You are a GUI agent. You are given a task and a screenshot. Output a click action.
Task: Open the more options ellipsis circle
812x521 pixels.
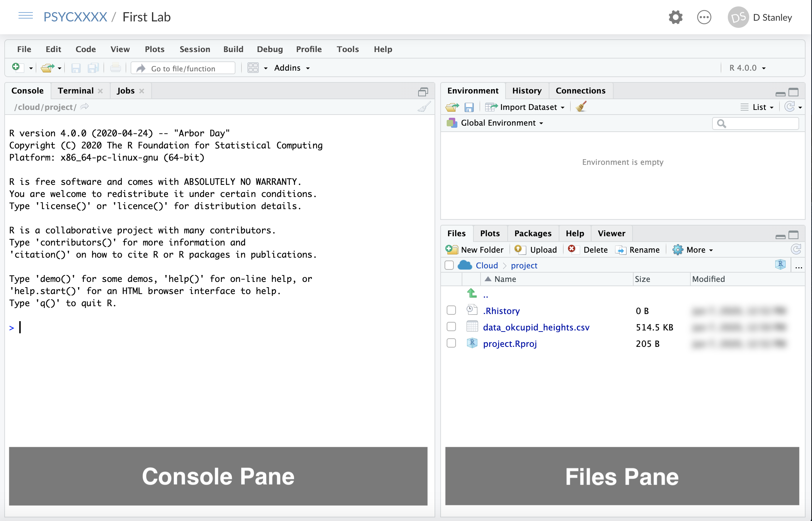(x=704, y=17)
